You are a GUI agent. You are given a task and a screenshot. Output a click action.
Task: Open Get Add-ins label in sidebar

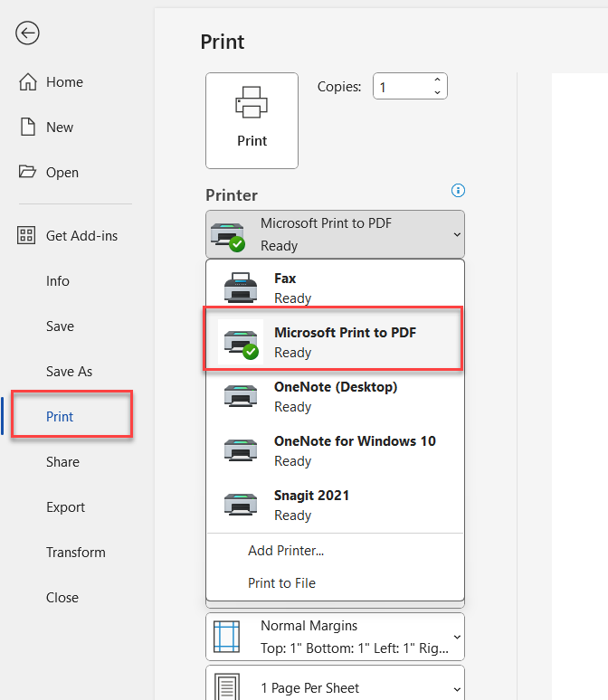[x=82, y=236]
